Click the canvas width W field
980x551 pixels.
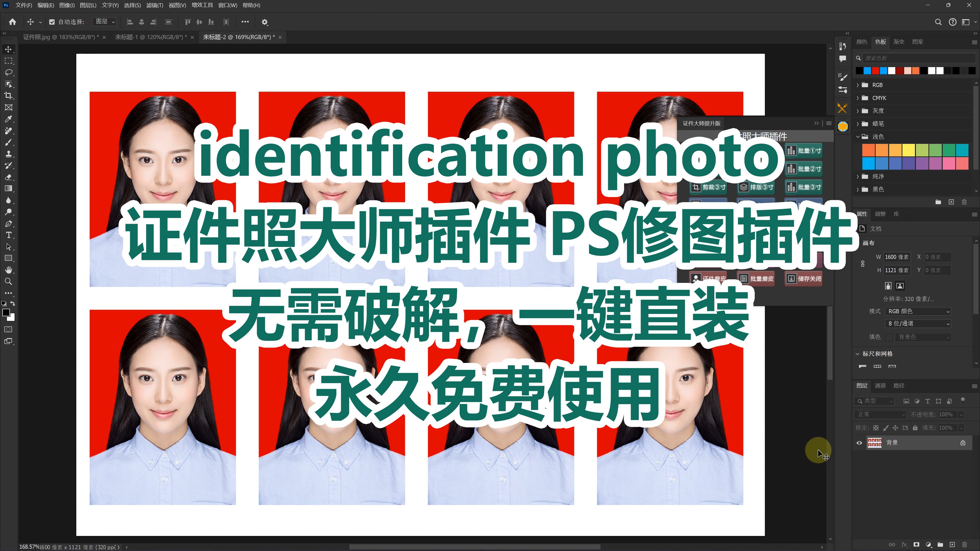(897, 257)
